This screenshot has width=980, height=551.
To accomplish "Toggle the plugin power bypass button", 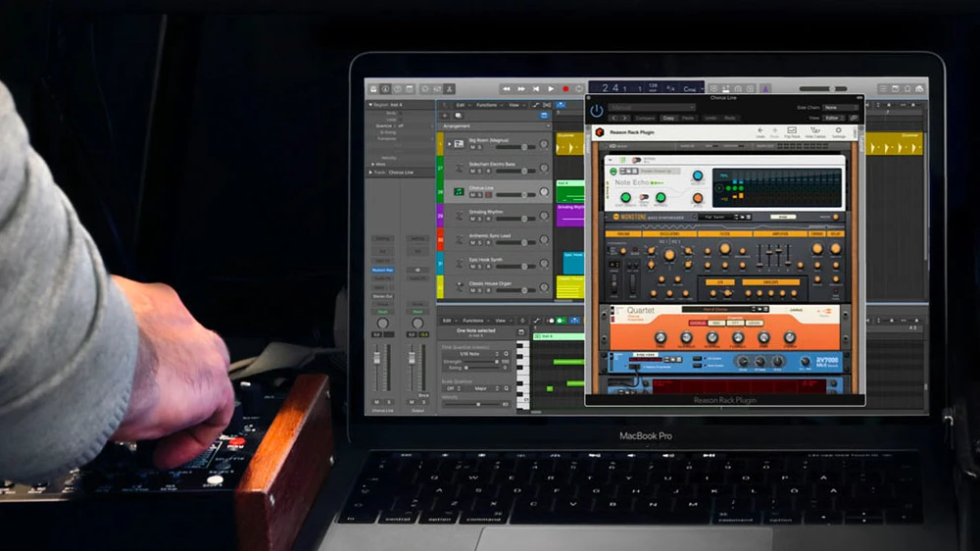I will point(596,110).
